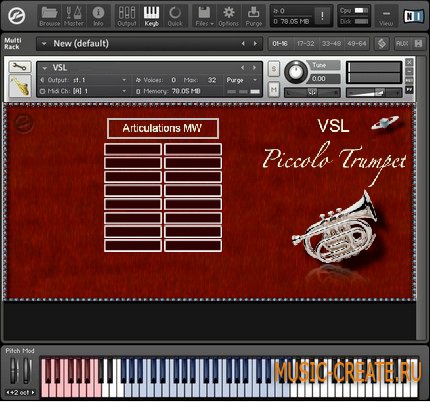Mute the VSL instrument with M

[x=274, y=89]
